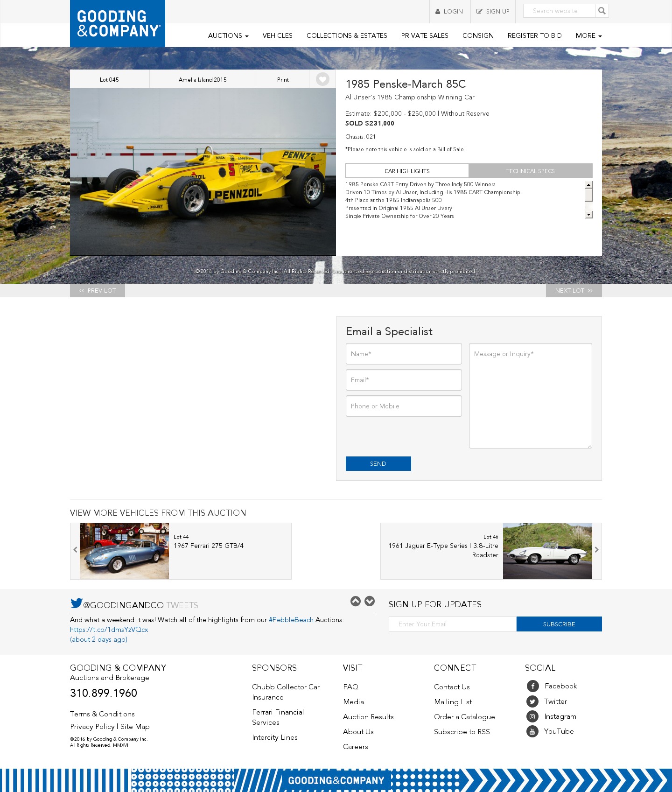672x792 pixels.
Task: Open Consign menu item
Action: (478, 35)
